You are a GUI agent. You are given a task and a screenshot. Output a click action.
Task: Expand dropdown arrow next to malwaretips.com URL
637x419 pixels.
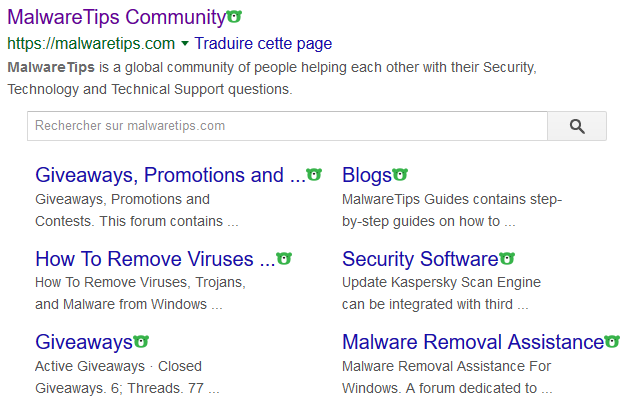(x=184, y=44)
